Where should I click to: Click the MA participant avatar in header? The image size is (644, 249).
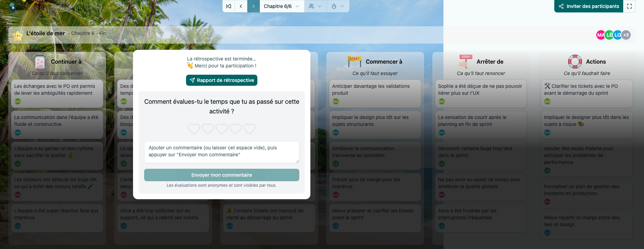[x=601, y=35]
